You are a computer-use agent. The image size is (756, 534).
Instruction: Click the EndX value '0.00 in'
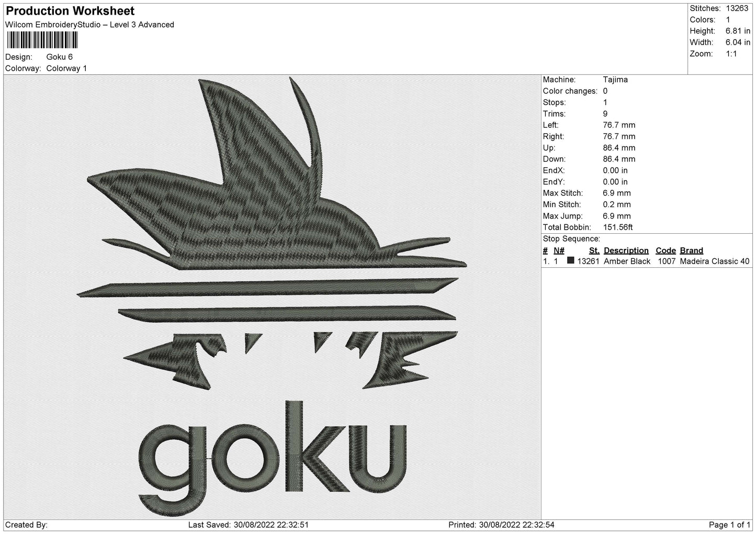click(x=615, y=171)
